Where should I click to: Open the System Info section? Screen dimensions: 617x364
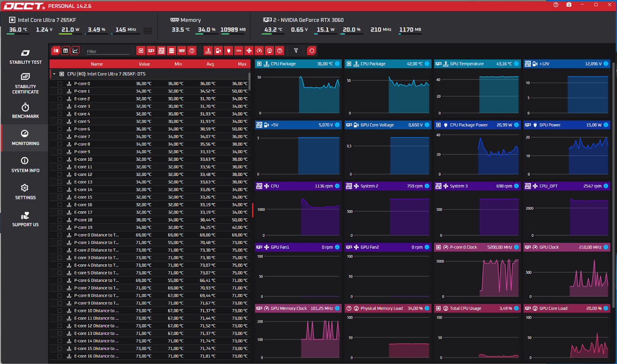coord(25,164)
